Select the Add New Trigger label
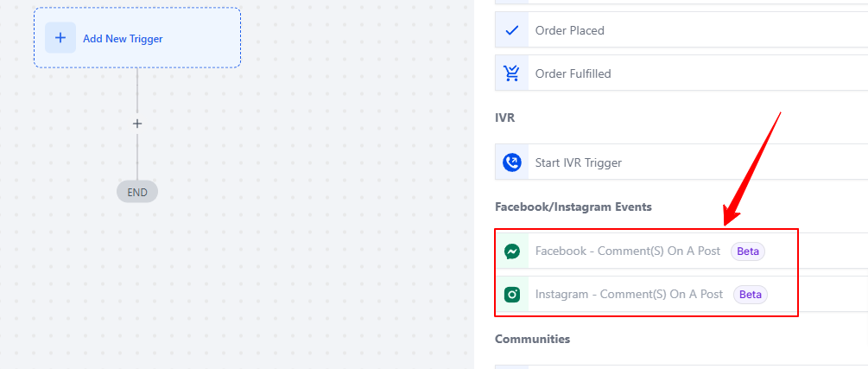 123,39
